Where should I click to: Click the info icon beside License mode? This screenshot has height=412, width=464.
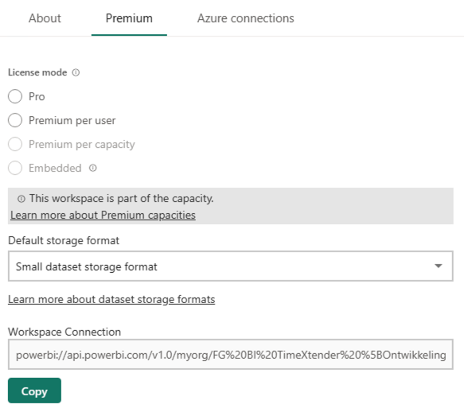76,72
